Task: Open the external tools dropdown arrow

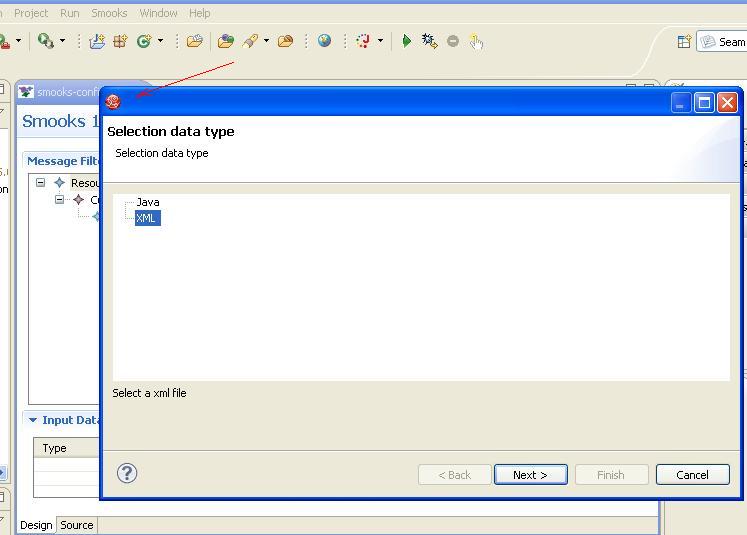Action: 62,40
